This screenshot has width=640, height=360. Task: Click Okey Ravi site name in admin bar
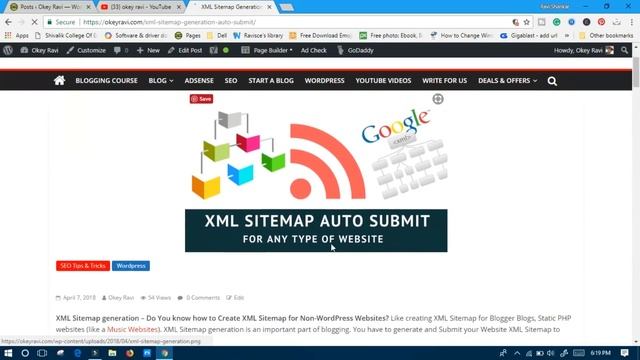[40, 50]
